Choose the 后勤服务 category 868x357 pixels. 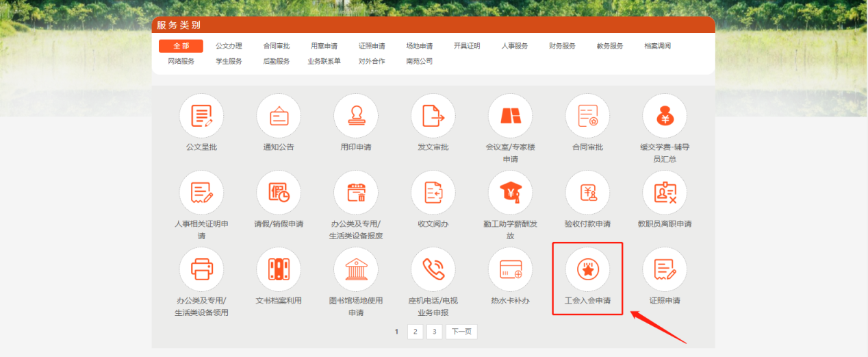coord(276,61)
